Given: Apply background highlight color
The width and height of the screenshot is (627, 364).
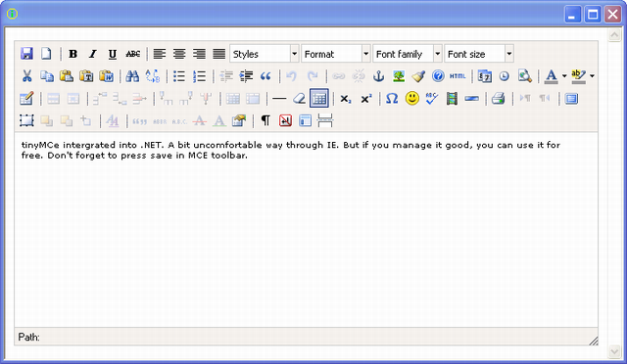Looking at the screenshot, I should coord(579,76).
